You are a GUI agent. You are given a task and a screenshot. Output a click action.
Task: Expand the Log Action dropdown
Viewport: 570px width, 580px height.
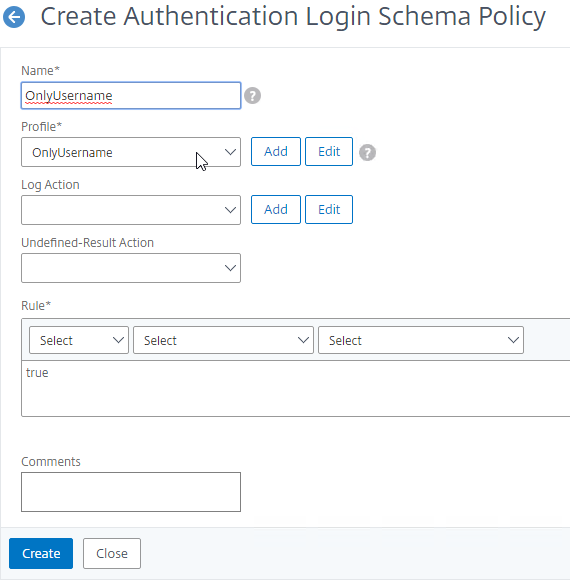(x=131, y=210)
